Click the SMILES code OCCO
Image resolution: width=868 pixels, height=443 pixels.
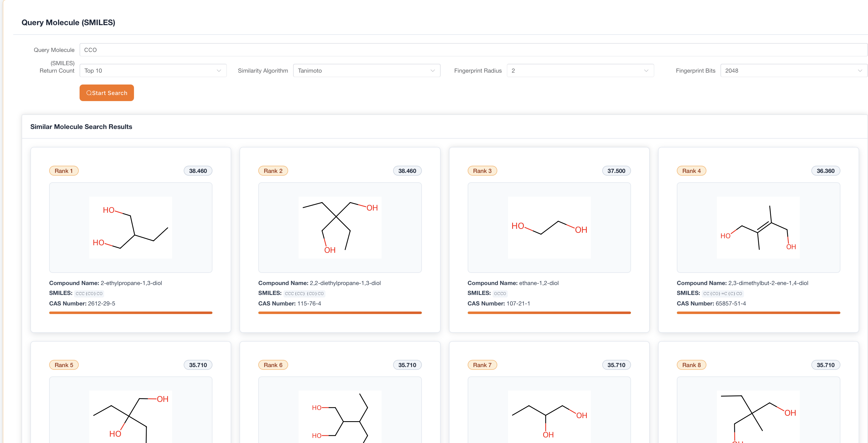point(500,293)
